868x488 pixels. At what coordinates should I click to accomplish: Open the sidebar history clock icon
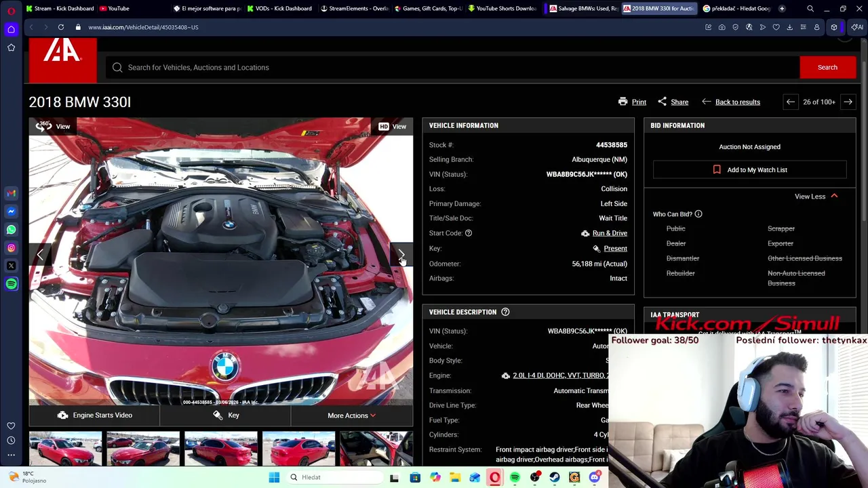(x=11, y=441)
